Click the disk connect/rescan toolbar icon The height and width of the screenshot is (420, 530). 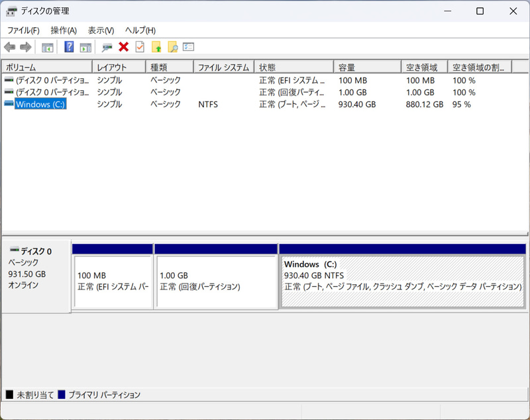tap(107, 47)
